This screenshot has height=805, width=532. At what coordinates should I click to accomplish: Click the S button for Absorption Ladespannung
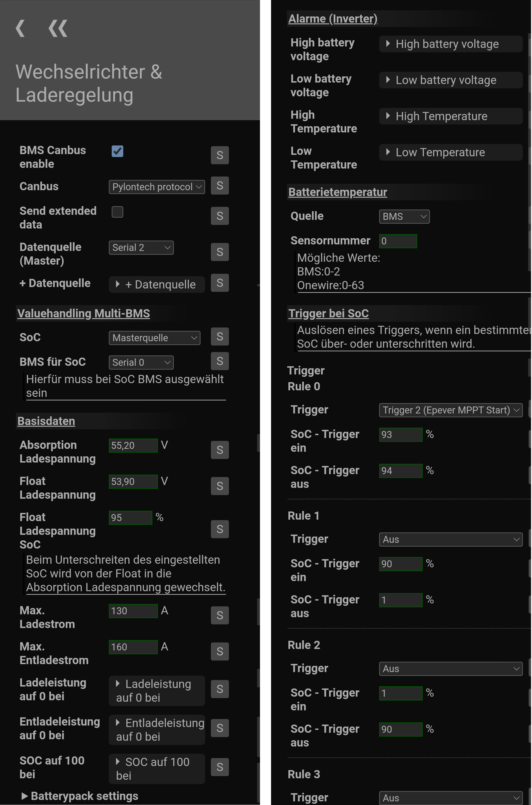click(220, 450)
